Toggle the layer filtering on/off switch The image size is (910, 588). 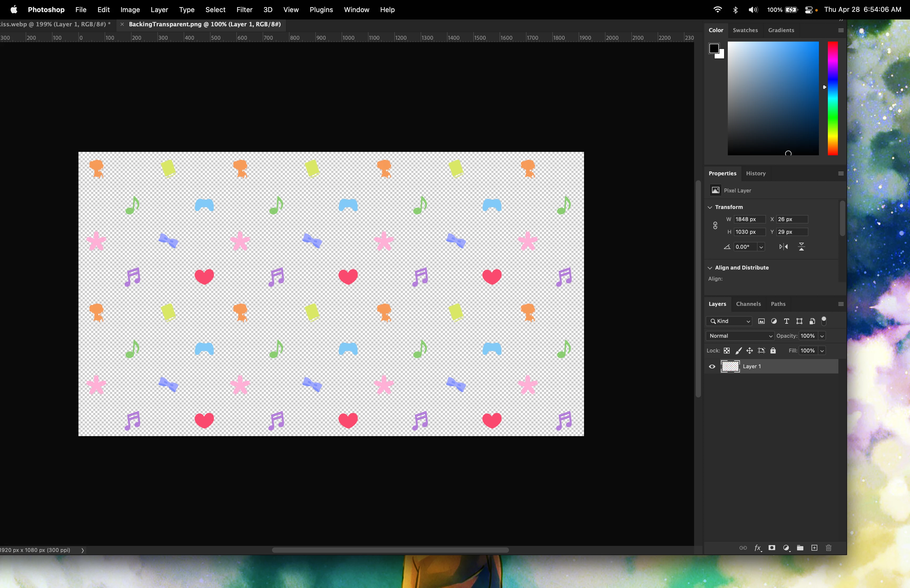pos(824,321)
